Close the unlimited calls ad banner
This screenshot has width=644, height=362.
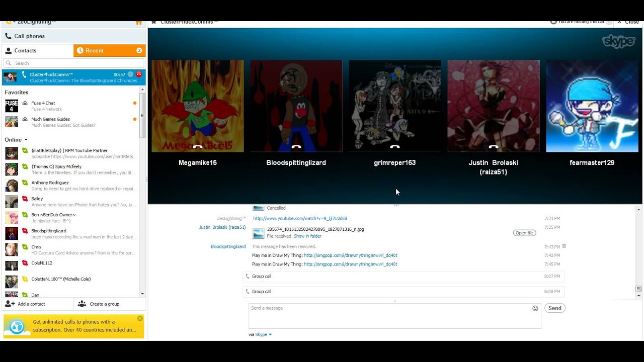(140, 318)
